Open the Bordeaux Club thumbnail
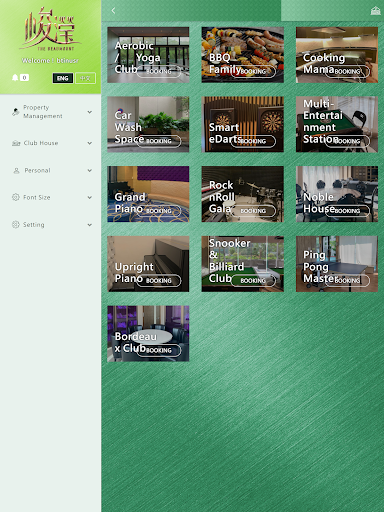Viewport: 384px width, 512px height. [148, 333]
